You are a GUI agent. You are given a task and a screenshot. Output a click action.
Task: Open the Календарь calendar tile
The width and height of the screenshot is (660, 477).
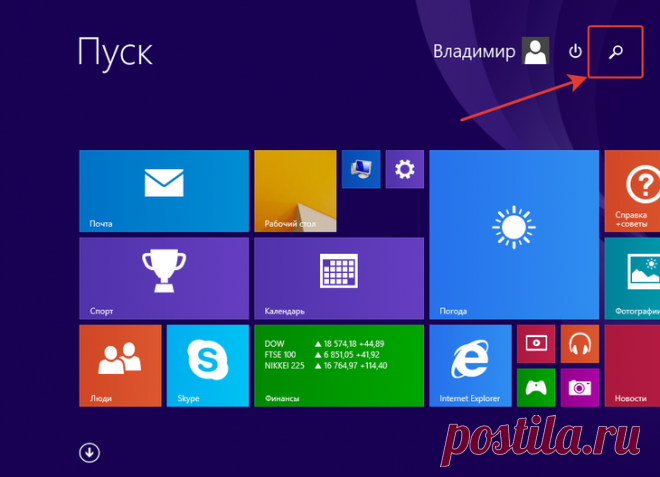(x=339, y=278)
